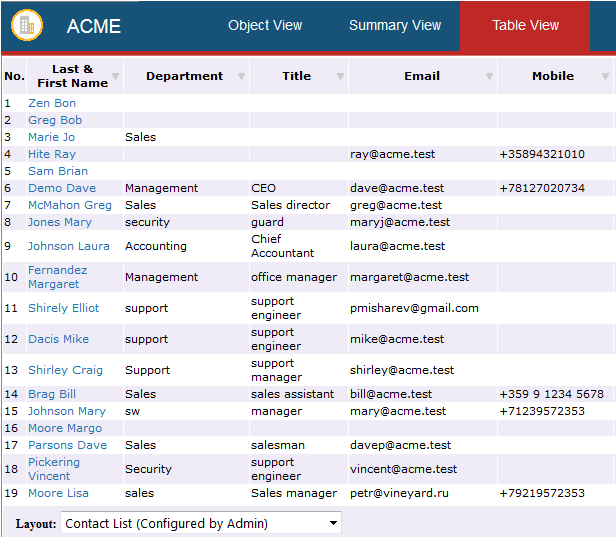The image size is (616, 537).
Task: Click mobile number +79219572353
Action: point(542,493)
